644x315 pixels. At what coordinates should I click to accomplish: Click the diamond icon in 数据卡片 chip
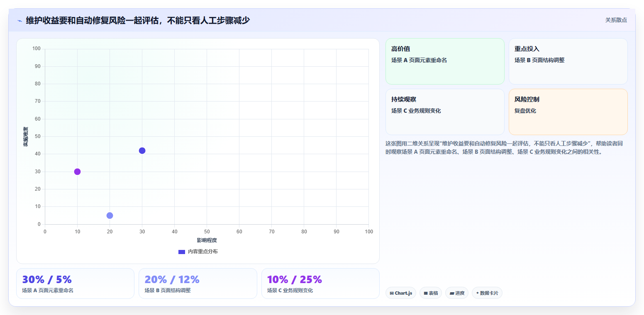[x=478, y=293]
